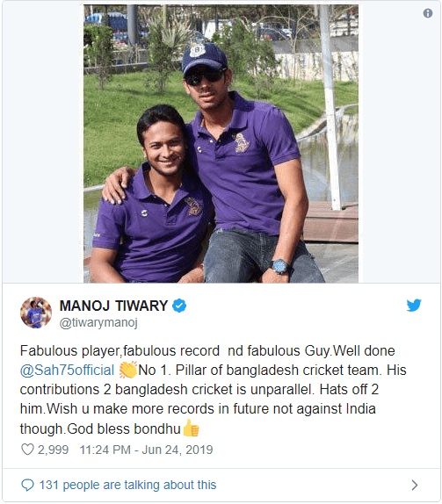This screenshot has height=504, width=442.
Task: Click the blue verified badge
Action: click(x=179, y=306)
